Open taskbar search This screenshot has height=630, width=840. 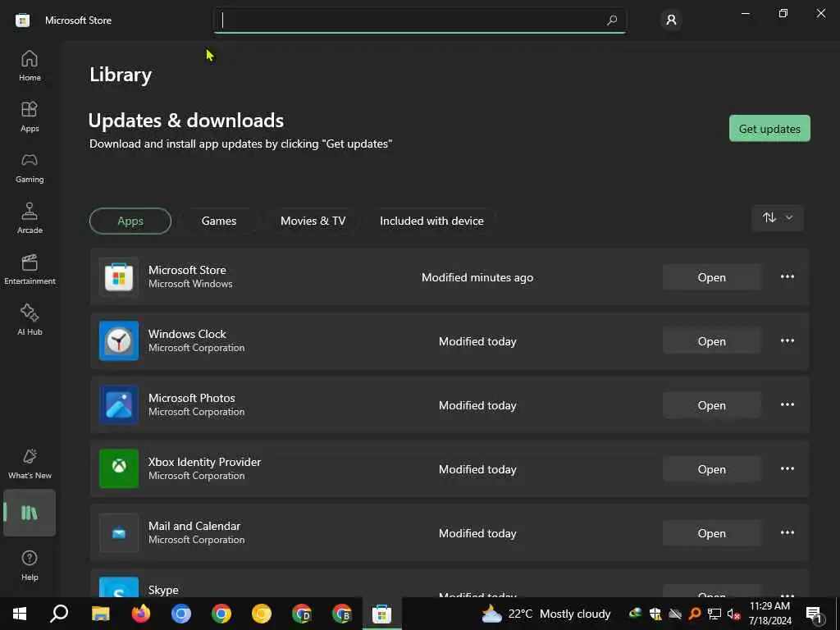(x=59, y=614)
